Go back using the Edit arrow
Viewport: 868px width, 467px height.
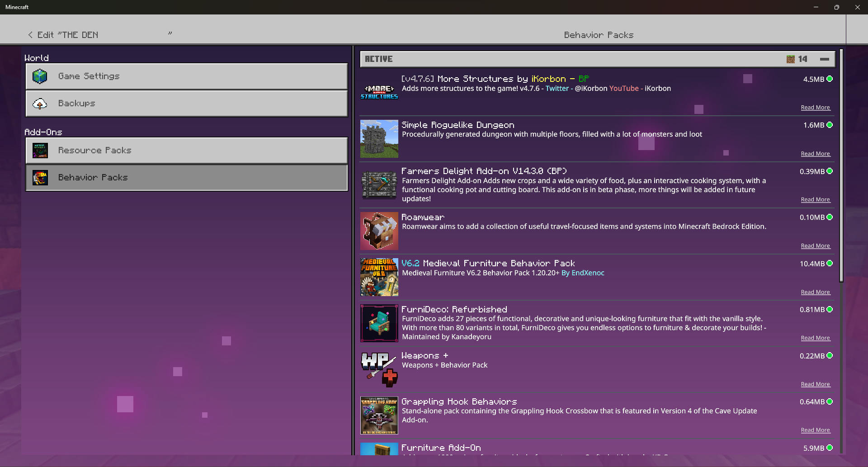coord(30,35)
